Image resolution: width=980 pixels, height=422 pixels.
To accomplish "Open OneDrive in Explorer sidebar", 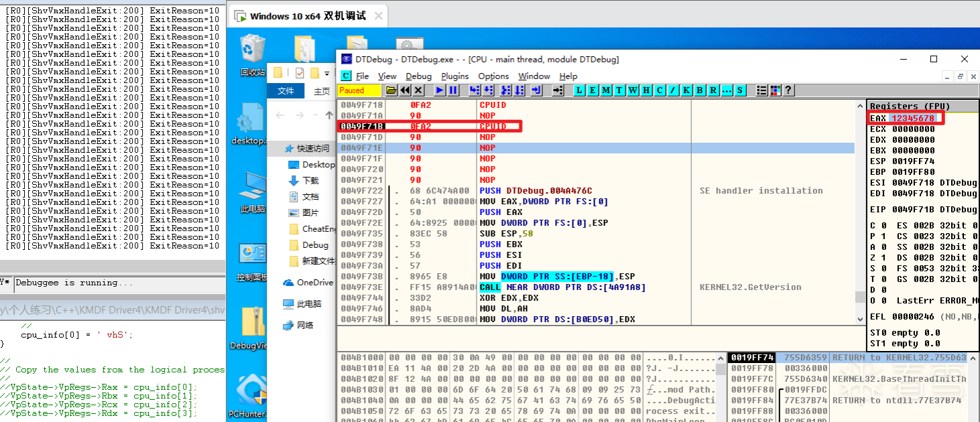I will point(308,283).
